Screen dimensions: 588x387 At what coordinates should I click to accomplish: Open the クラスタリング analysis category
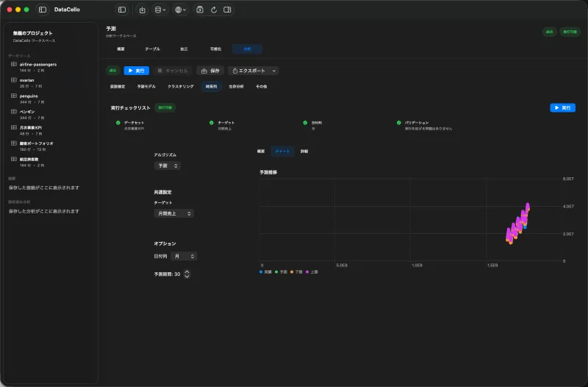pos(180,86)
